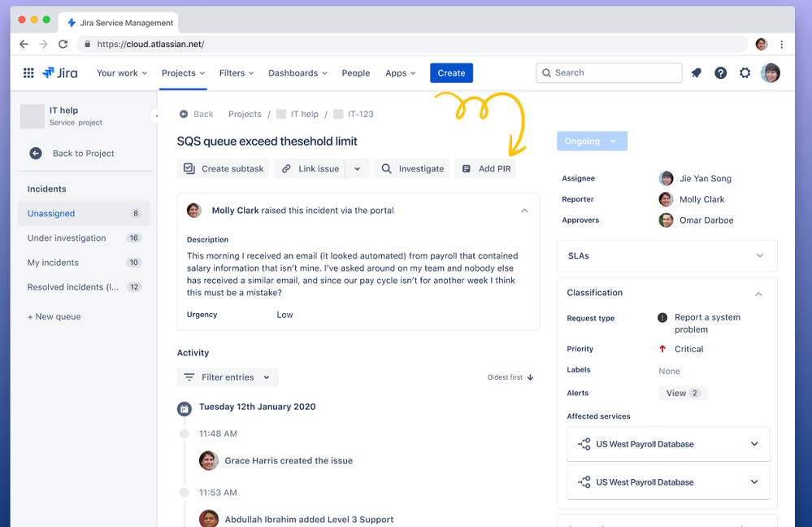Click the Investigate magnifier icon

386,168
